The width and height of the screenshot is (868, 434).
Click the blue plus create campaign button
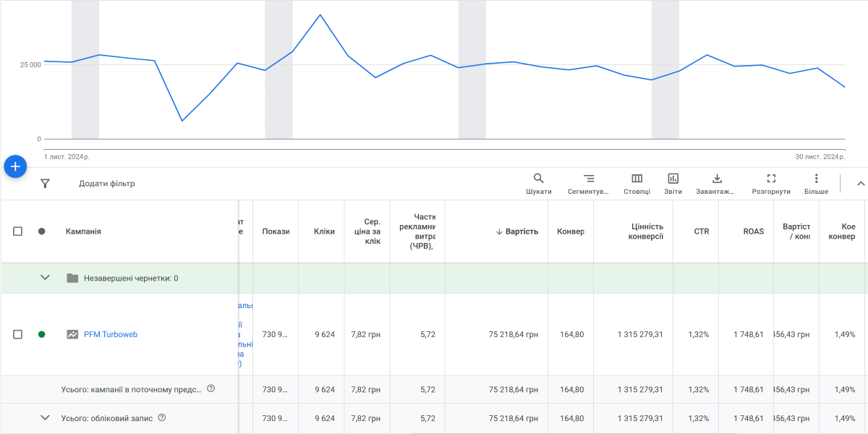[x=15, y=166]
